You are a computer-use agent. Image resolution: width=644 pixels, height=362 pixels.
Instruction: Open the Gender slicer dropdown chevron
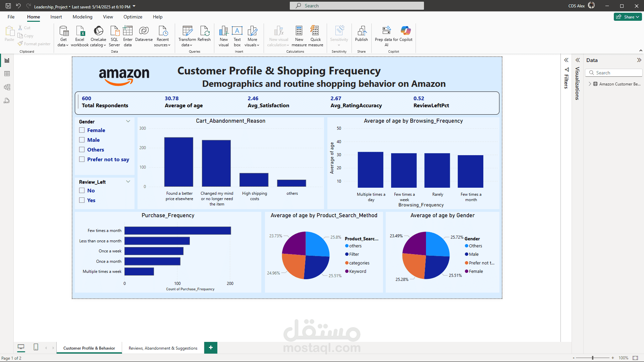click(128, 121)
